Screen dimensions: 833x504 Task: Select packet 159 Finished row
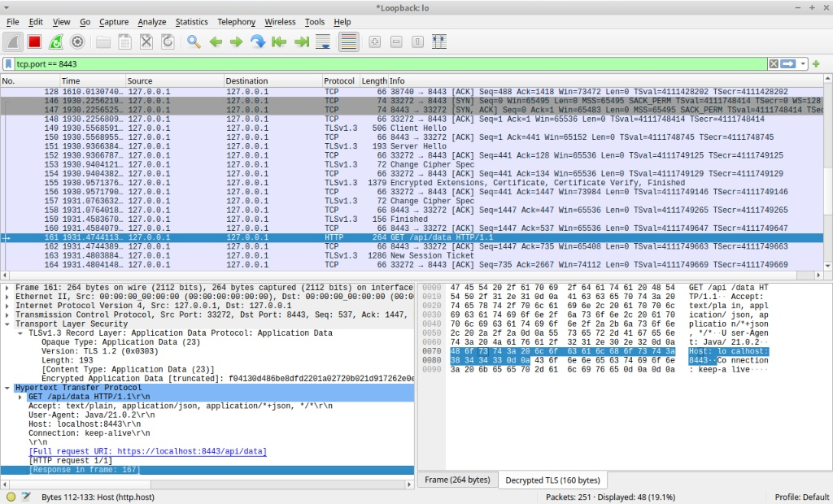[412, 219]
